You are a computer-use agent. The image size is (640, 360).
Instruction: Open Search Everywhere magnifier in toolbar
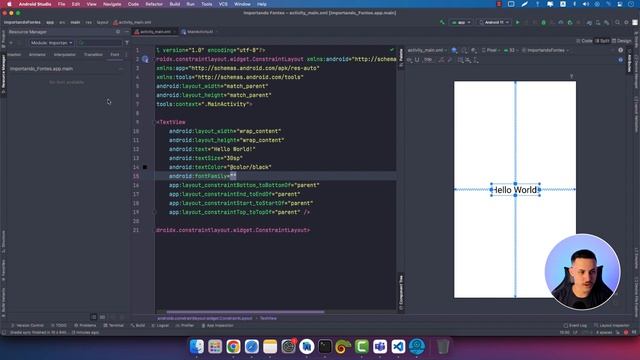tap(617, 22)
